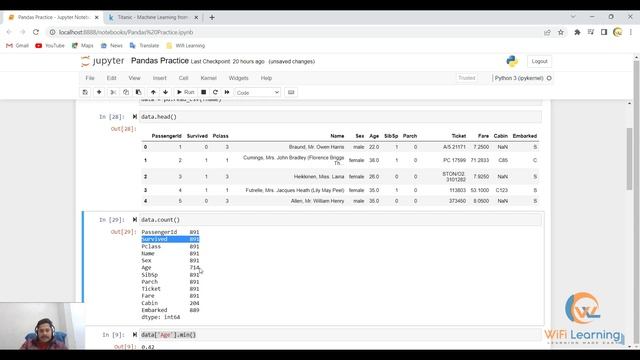Open the browser tab search dropdown arrow
640x360 pixels.
[573, 17]
